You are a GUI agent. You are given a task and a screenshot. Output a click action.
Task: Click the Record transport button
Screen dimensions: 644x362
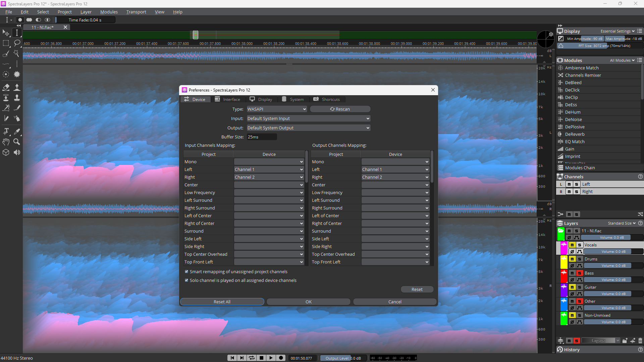[x=281, y=358]
